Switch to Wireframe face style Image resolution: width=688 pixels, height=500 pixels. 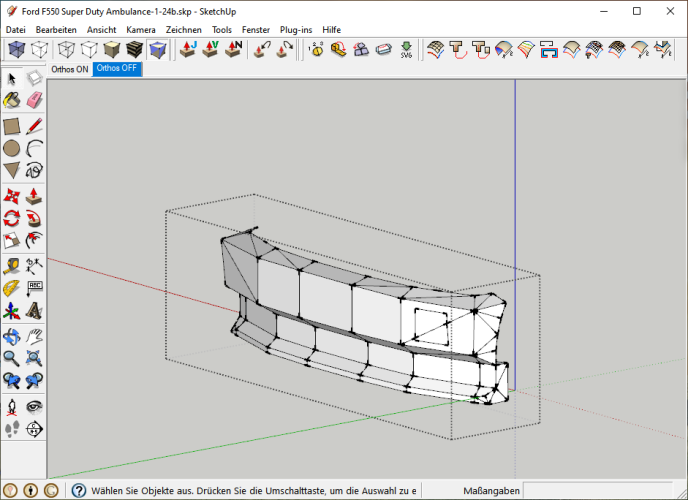pos(66,50)
